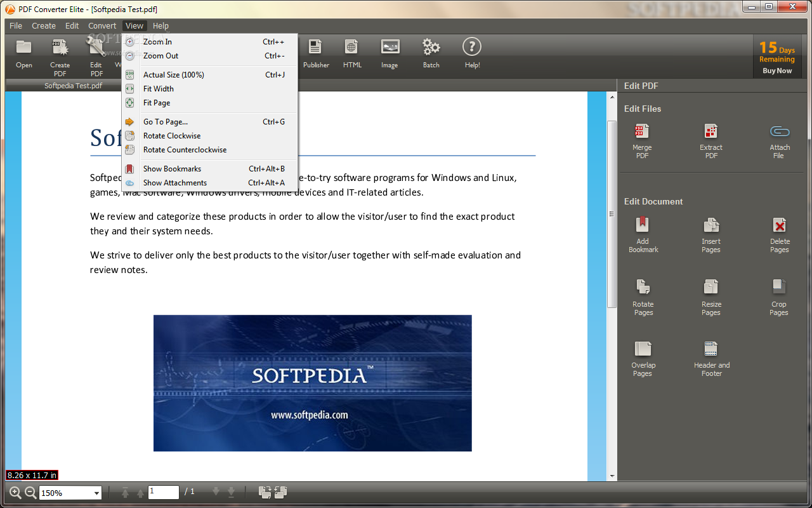The height and width of the screenshot is (508, 812).
Task: Click the HTML conversion toolbar icon
Action: (351, 46)
